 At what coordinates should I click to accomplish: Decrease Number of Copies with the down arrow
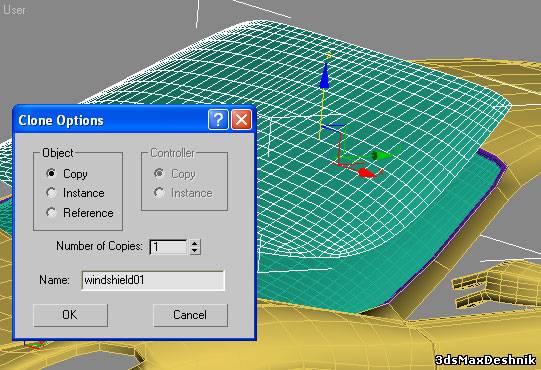pyautogui.click(x=195, y=251)
